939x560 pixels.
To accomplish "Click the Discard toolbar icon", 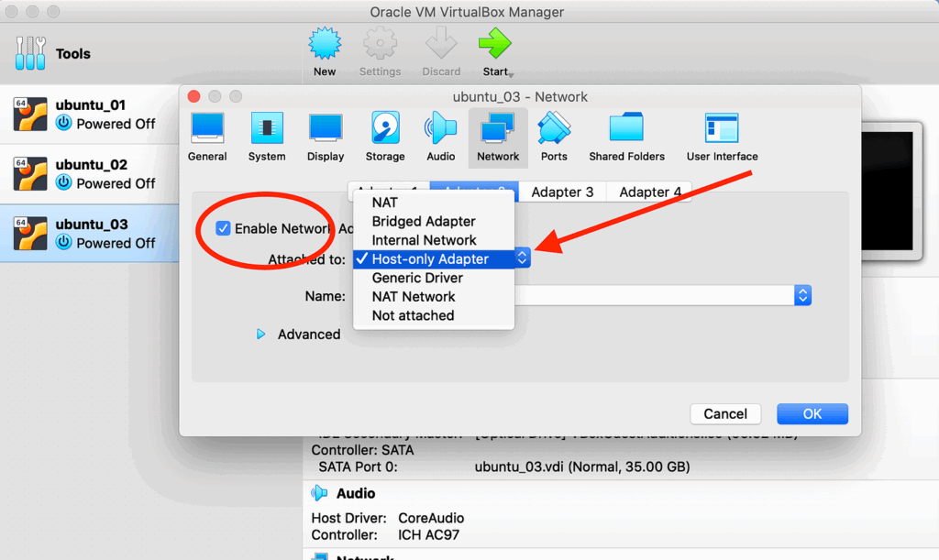I will pos(441,43).
